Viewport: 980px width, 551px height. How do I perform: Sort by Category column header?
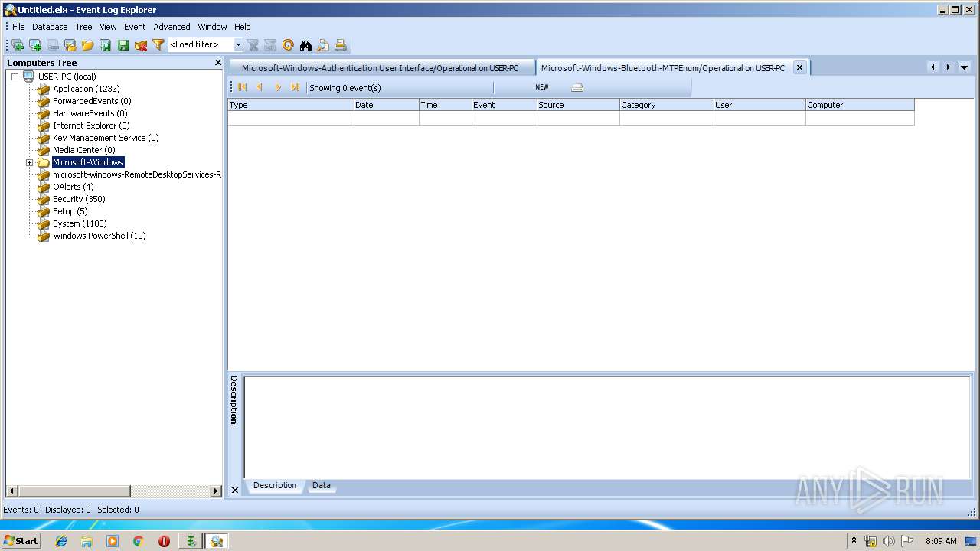coord(667,105)
